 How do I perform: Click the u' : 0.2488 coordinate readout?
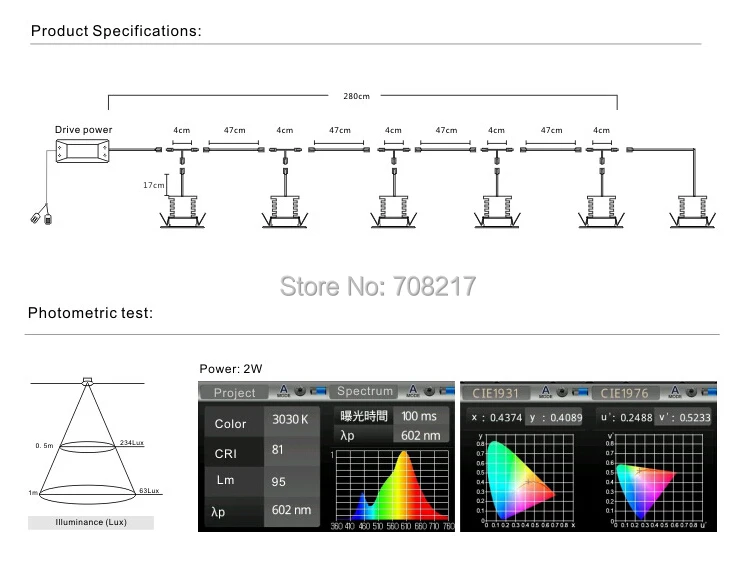click(627, 418)
